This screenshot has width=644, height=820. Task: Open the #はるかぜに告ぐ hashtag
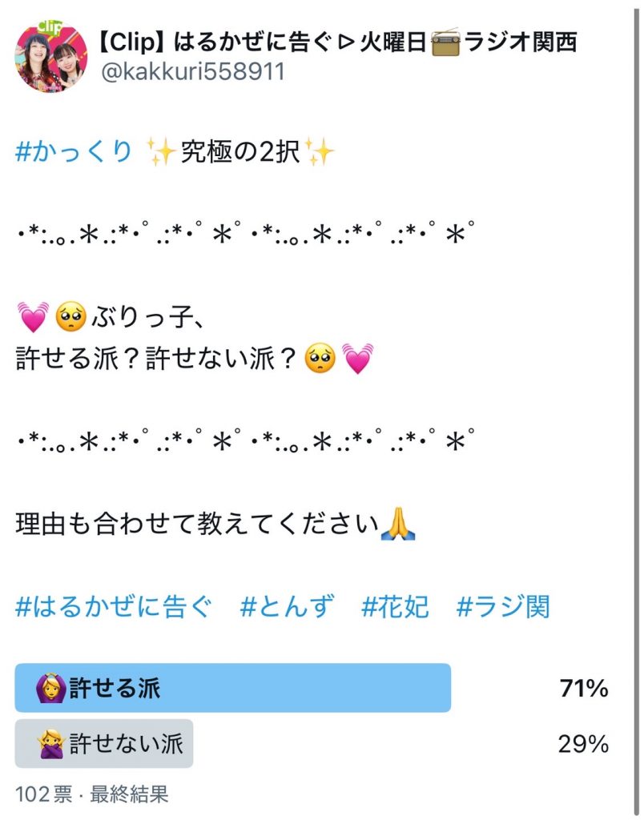115,607
